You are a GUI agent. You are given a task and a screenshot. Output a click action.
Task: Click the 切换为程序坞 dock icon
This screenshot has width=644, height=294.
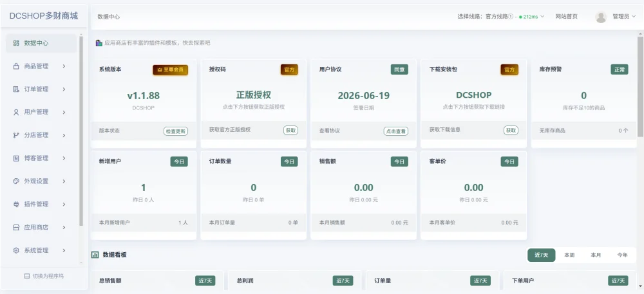tap(27, 276)
